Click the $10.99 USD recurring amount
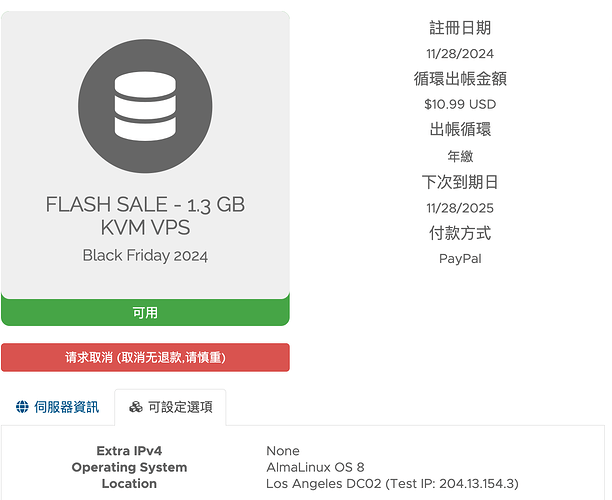The image size is (612, 500). [x=460, y=104]
